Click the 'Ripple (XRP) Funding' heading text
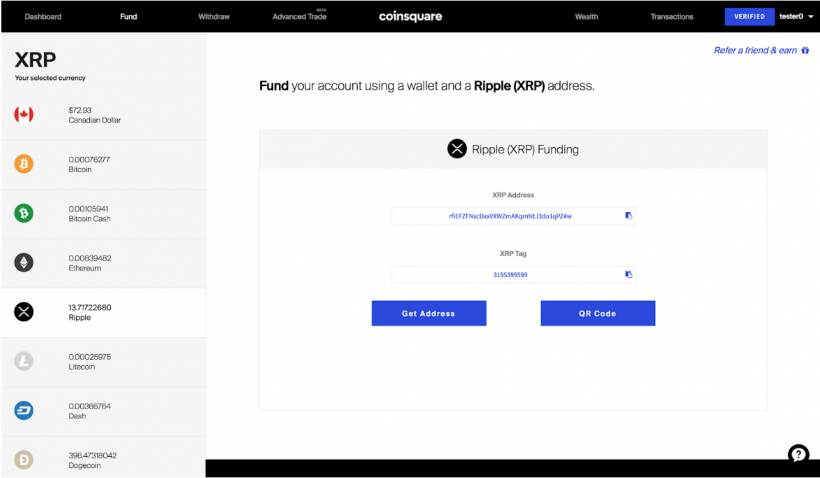The height and width of the screenshot is (478, 820). (x=525, y=150)
